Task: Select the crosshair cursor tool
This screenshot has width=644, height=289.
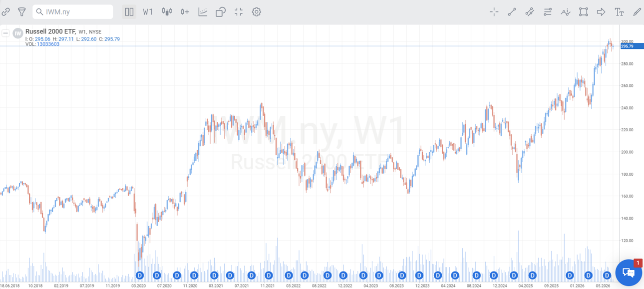Action: 494,12
